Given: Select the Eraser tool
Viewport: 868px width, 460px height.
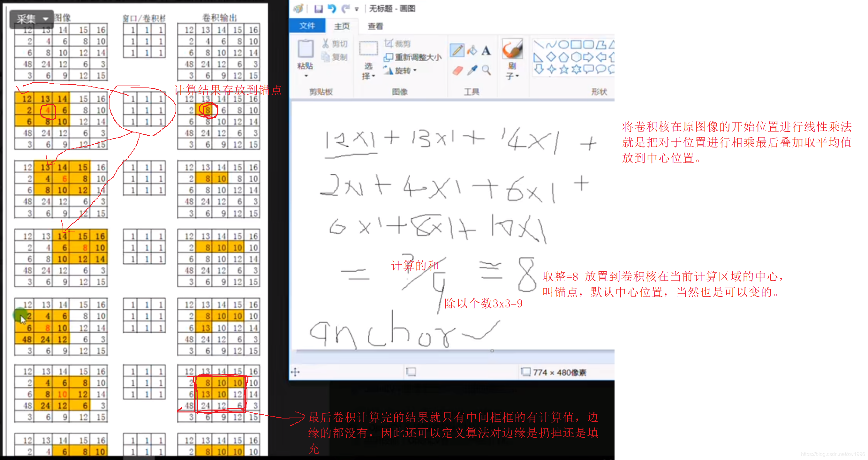Looking at the screenshot, I should (458, 71).
